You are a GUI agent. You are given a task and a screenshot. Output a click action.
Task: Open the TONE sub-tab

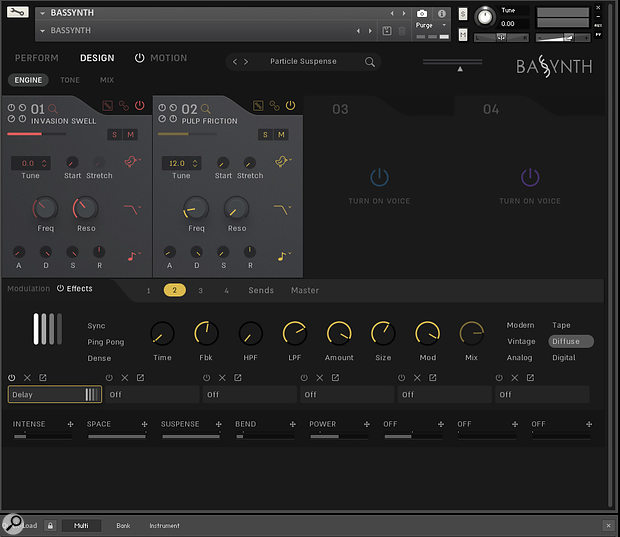click(70, 80)
